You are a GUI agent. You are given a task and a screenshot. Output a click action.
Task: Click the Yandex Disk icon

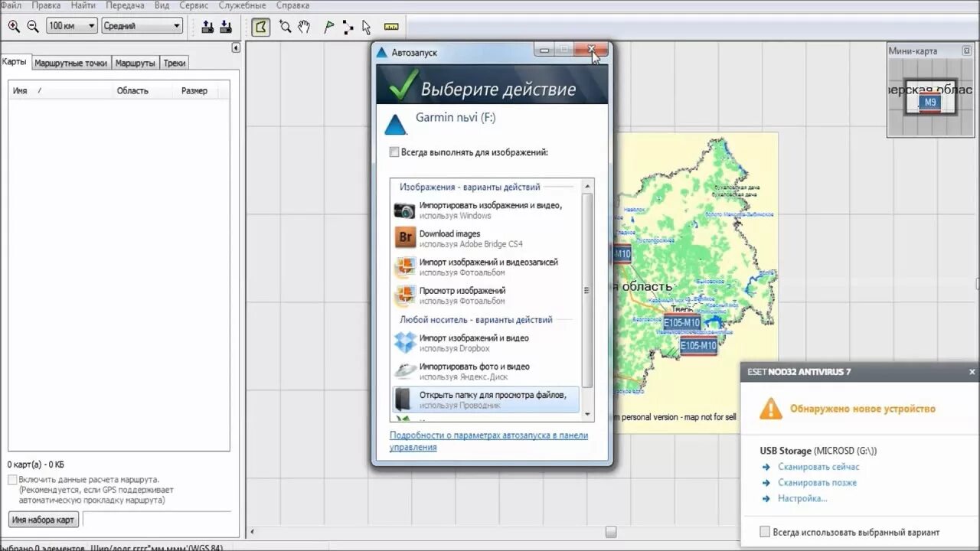click(405, 371)
